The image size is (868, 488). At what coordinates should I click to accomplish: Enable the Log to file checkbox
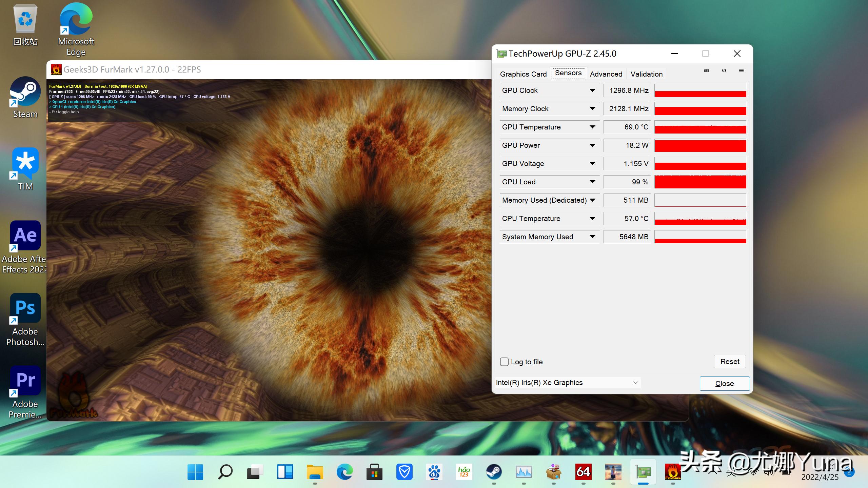[x=504, y=362]
